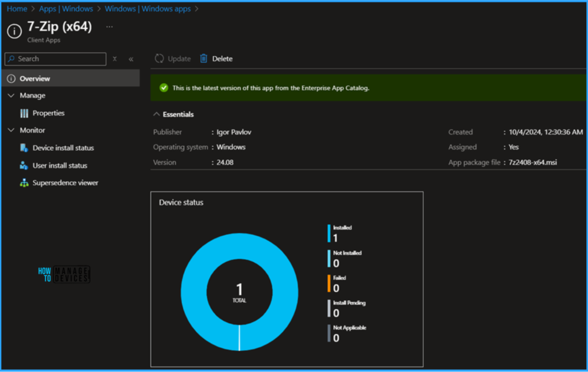The image size is (588, 372).
Task: Clear the search box with the x icon
Action: tap(115, 59)
